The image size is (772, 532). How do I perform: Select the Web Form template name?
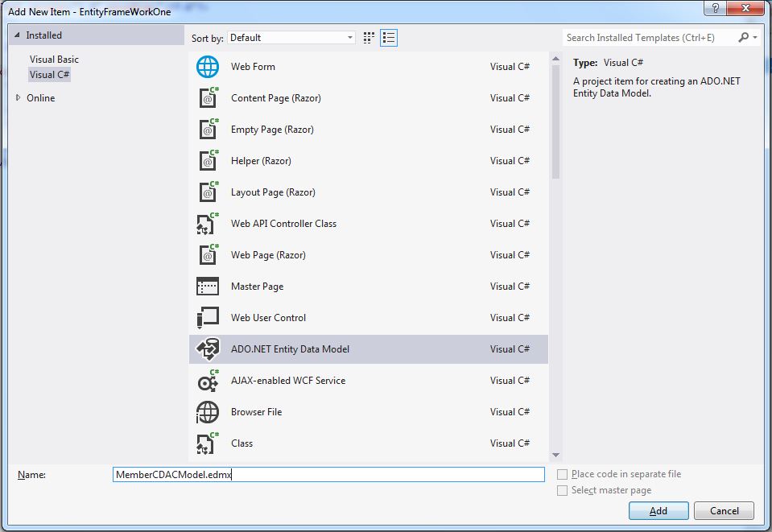click(x=253, y=67)
